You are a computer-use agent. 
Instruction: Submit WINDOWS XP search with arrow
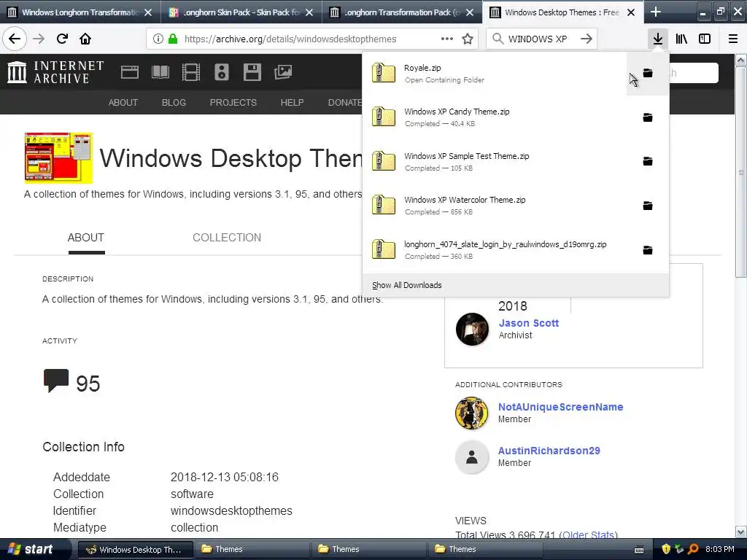(x=587, y=39)
